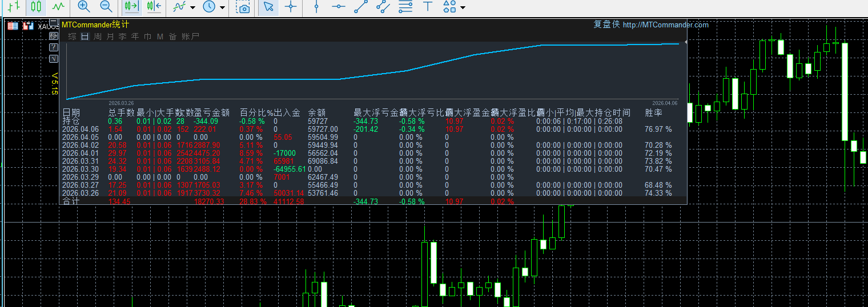Viewport: 868px width, 307px height.
Task: Click the 2026.03.26 date row
Action: pos(81,193)
